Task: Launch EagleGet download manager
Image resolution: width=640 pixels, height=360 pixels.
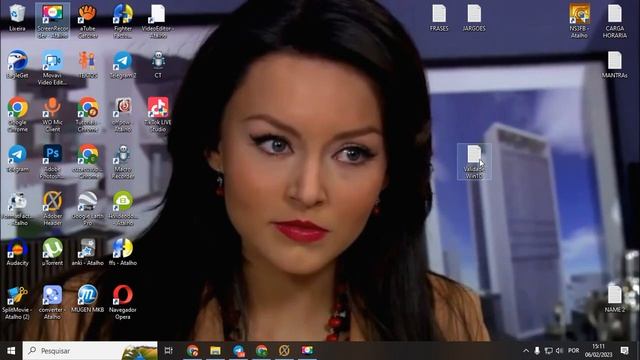Action: point(17,65)
